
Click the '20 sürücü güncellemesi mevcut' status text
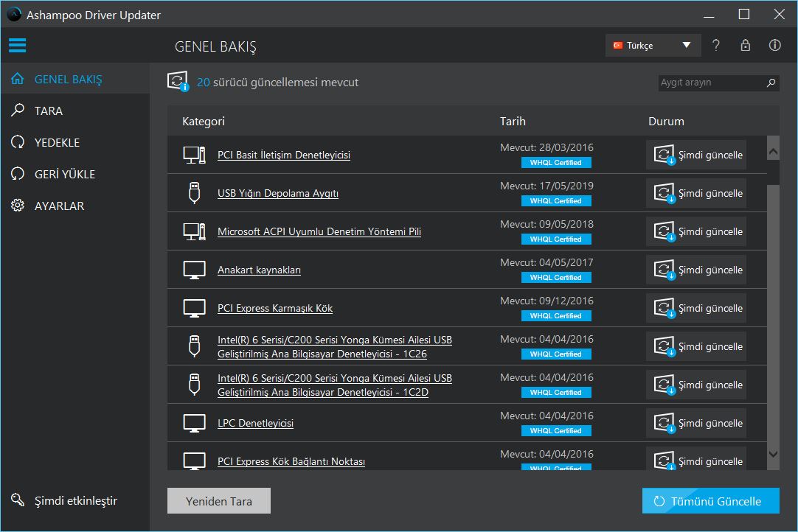click(277, 82)
